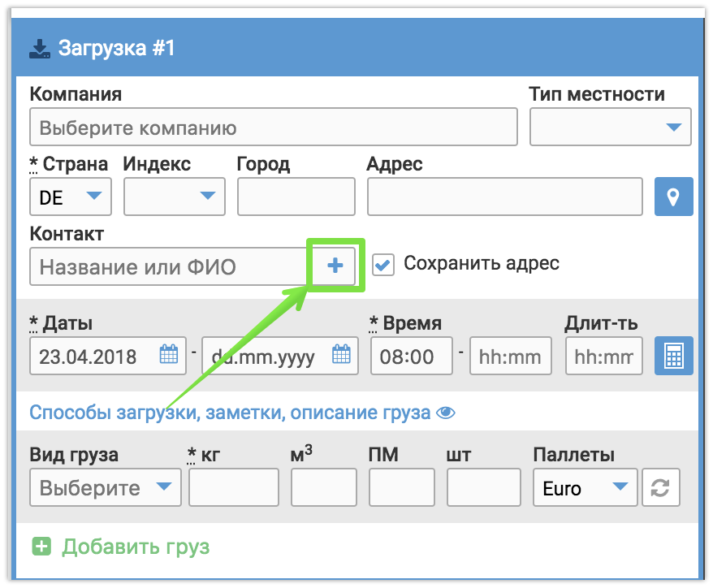This screenshot has width=713, height=588.
Task: Click the Способы загрузки, заметки, описание груза link
Action: tap(230, 413)
